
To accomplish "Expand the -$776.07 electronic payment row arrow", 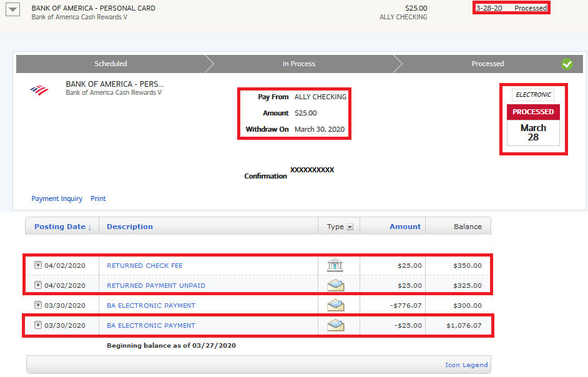I will 38,305.
